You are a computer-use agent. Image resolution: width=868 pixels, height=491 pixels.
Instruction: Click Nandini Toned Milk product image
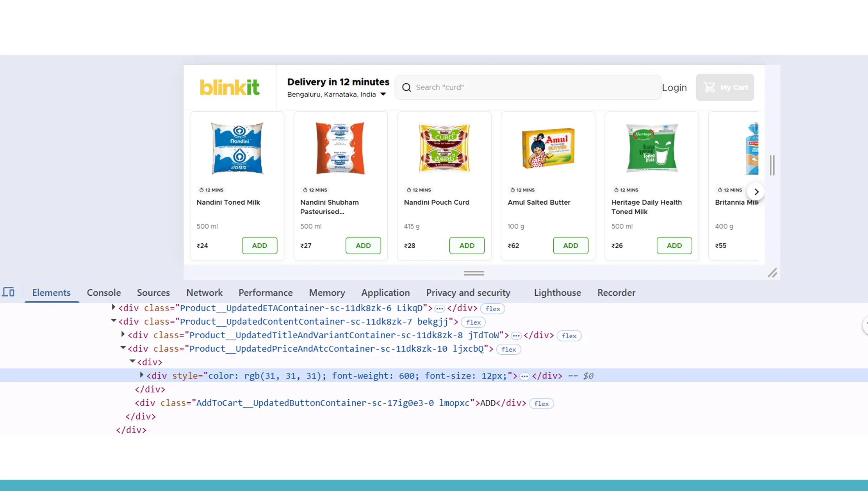click(237, 148)
